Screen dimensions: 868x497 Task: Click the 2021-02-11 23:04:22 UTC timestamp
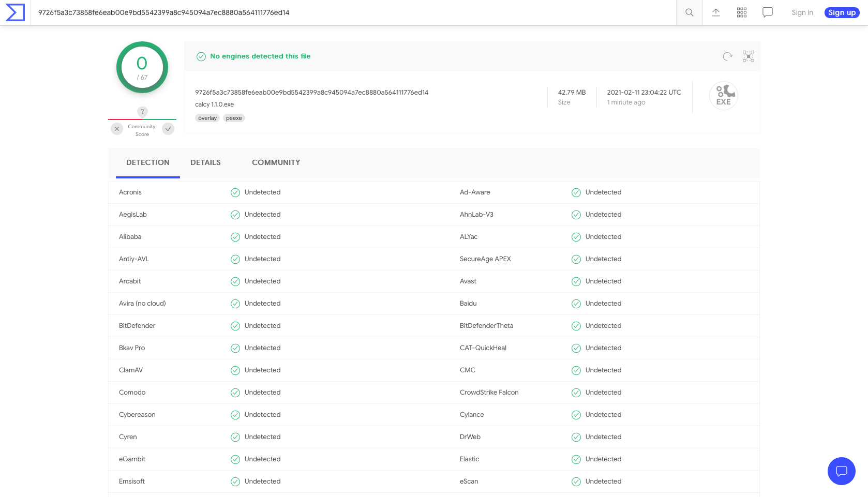pyautogui.click(x=644, y=93)
